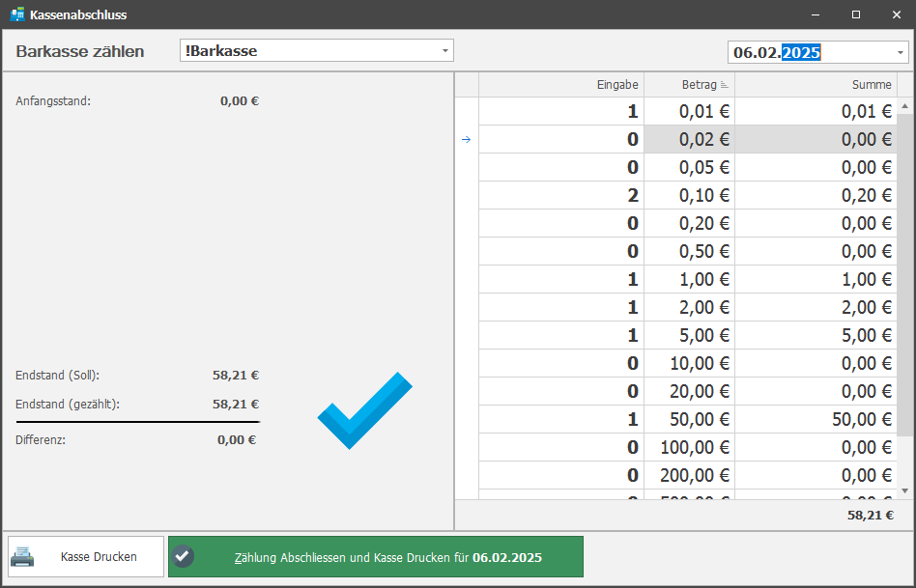The height and width of the screenshot is (588, 916).
Task: Click the Betrag cell 0,05 €
Action: click(x=689, y=168)
